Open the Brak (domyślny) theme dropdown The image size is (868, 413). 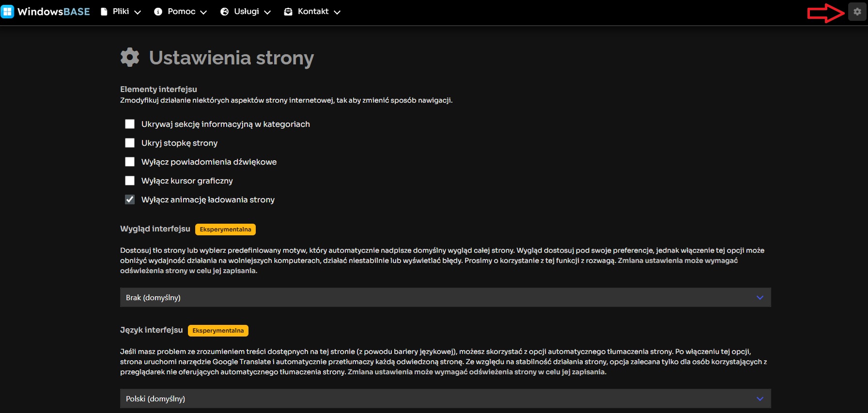[x=445, y=297]
